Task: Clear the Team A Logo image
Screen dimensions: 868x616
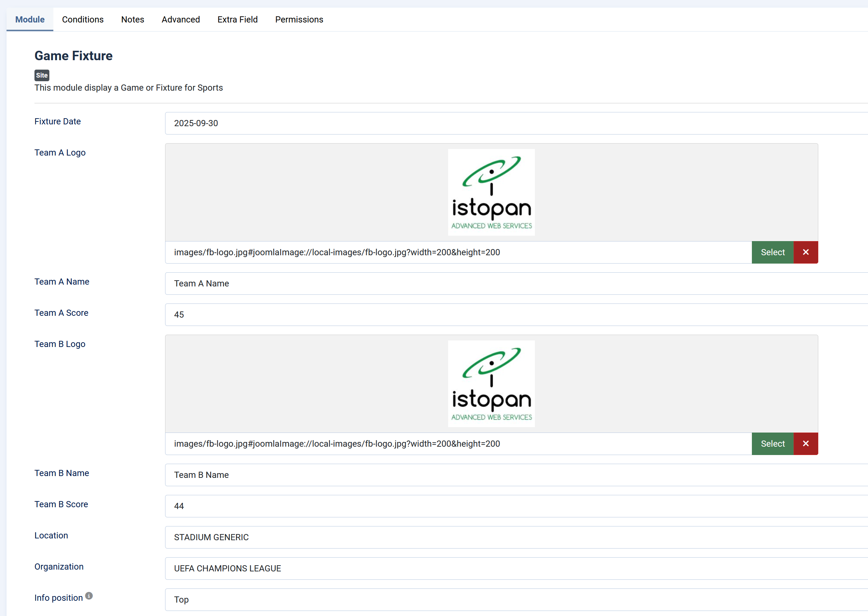Action: (x=805, y=252)
